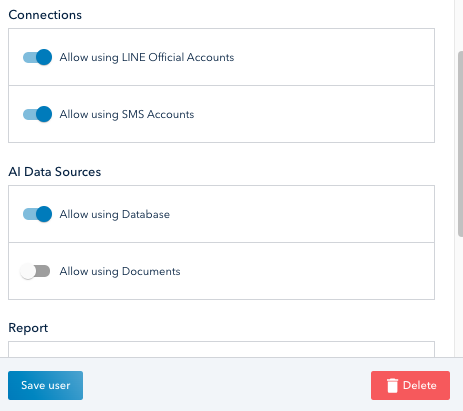Click the trash can icon on Delete
The image size is (463, 411).
pyautogui.click(x=392, y=386)
